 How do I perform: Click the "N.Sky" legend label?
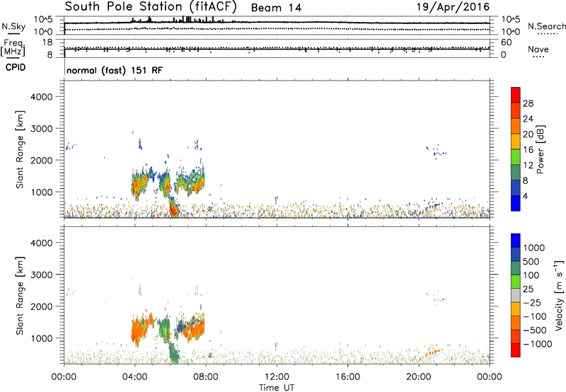[x=13, y=26]
